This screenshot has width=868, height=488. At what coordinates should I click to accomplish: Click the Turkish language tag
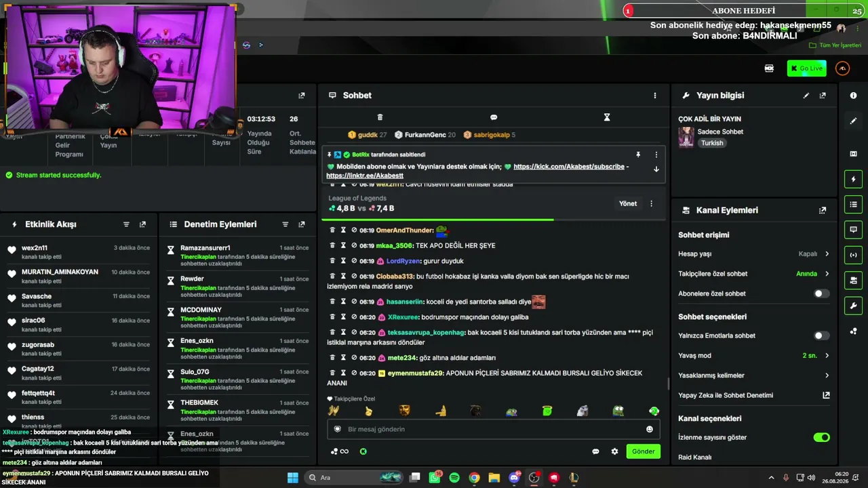coord(712,143)
